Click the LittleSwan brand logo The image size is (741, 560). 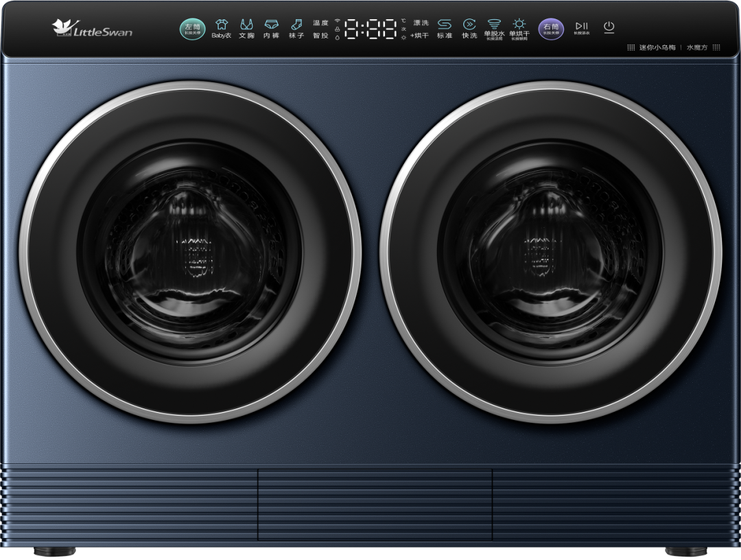point(92,29)
